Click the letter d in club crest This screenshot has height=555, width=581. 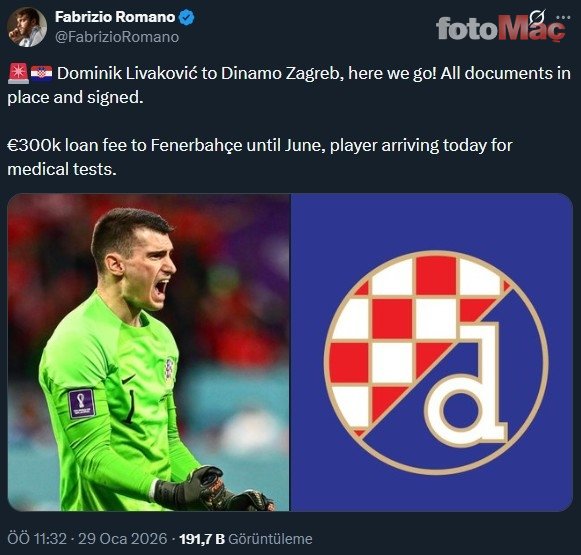tap(466, 383)
